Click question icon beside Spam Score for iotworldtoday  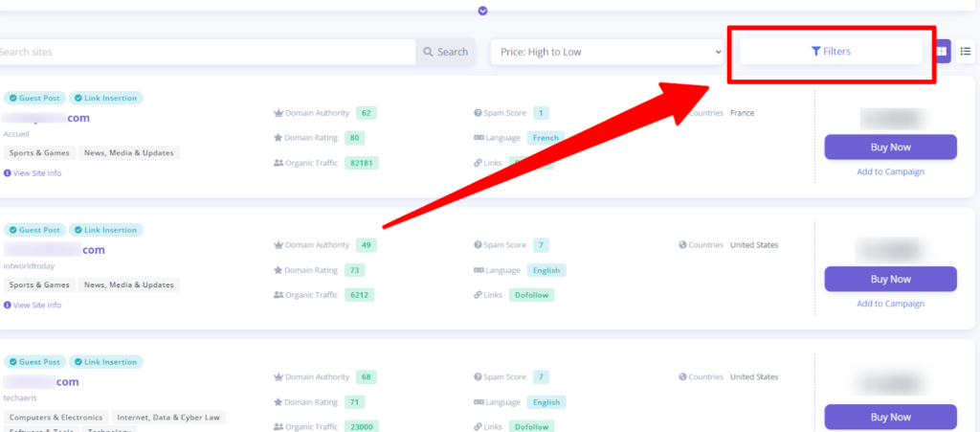coord(479,245)
